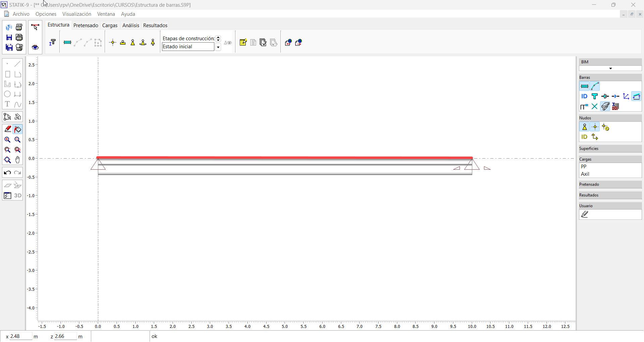Open the BIM dropdown list

tap(610, 68)
